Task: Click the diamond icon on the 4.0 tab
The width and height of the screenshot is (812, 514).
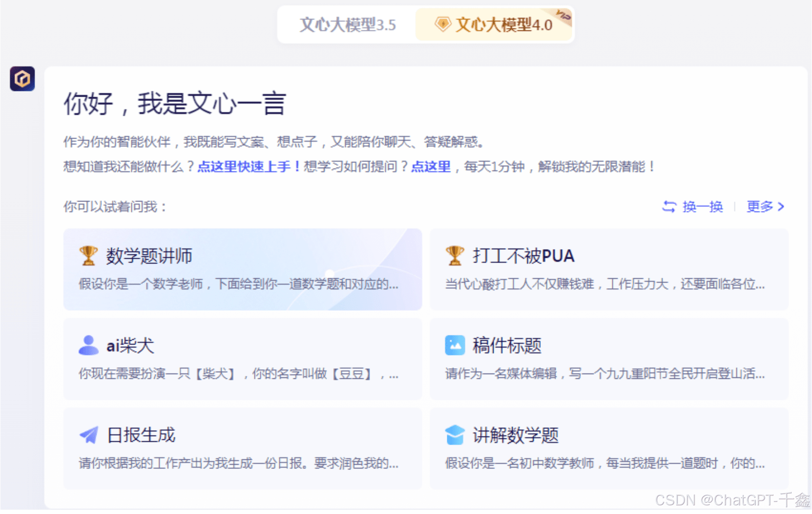Action: coord(442,24)
